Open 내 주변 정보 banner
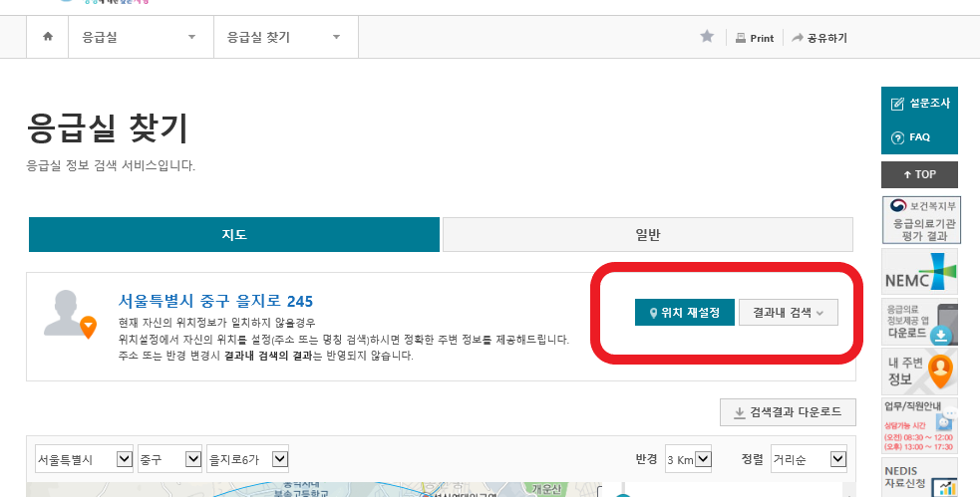980x497 pixels. click(919, 372)
